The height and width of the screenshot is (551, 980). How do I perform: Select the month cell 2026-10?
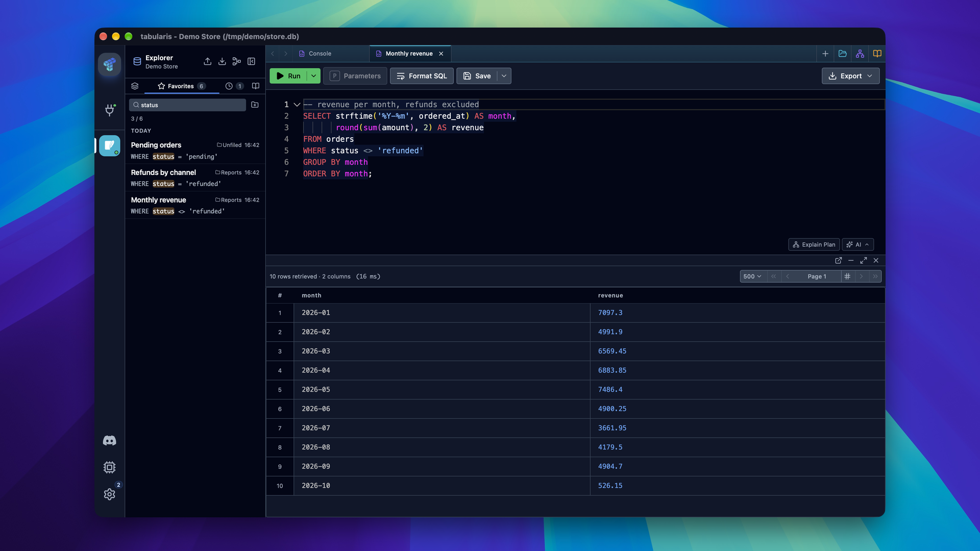point(442,486)
